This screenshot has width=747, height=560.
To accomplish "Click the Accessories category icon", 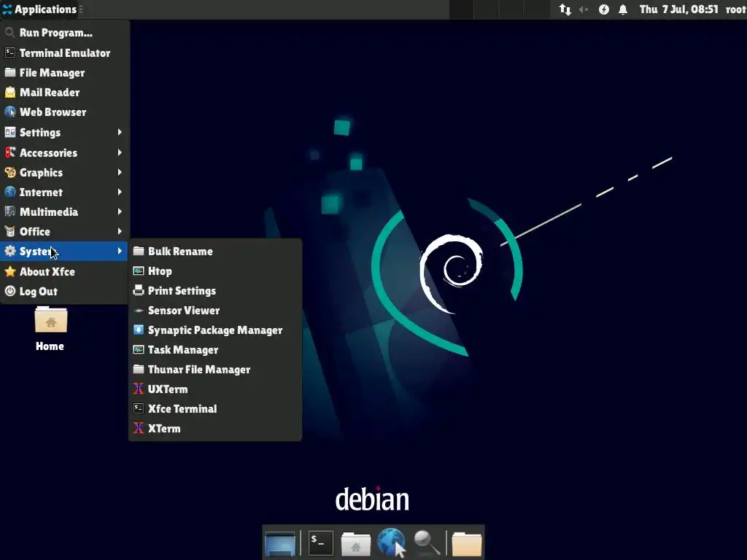I will [10, 152].
